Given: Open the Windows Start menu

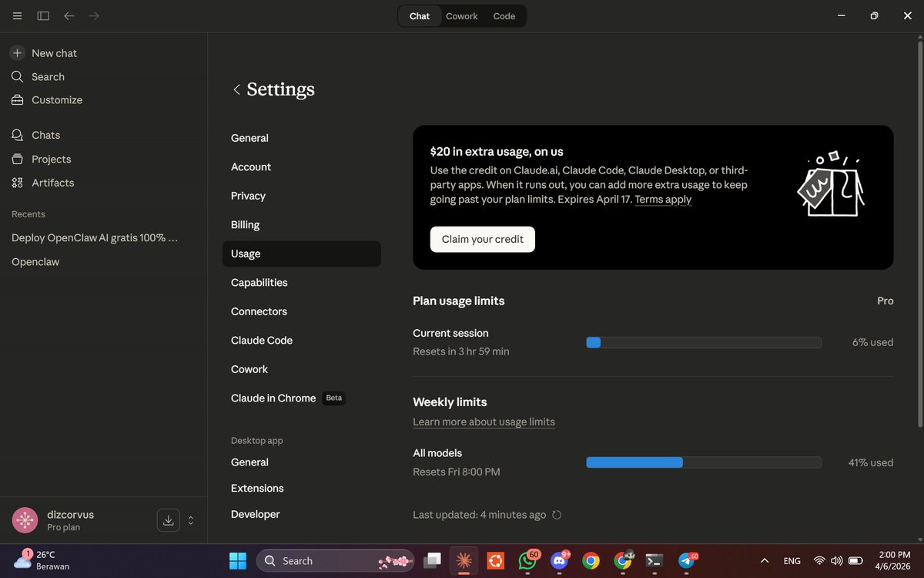Looking at the screenshot, I should (x=237, y=560).
